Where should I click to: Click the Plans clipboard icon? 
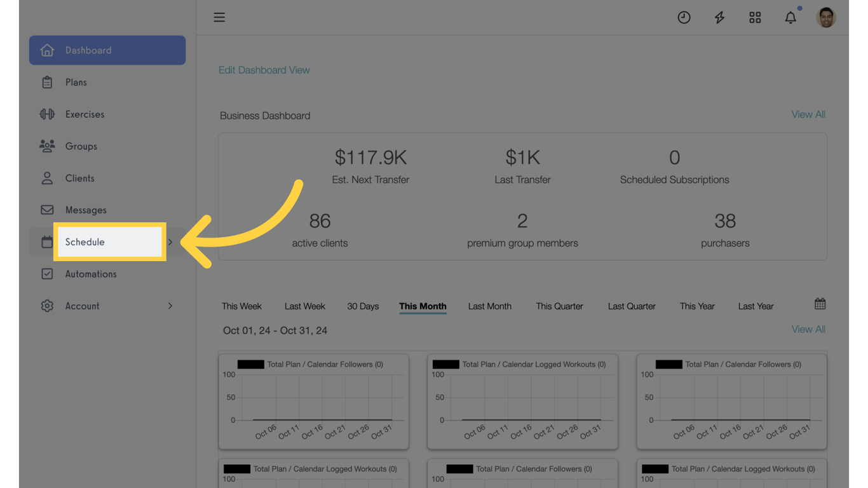(x=46, y=82)
